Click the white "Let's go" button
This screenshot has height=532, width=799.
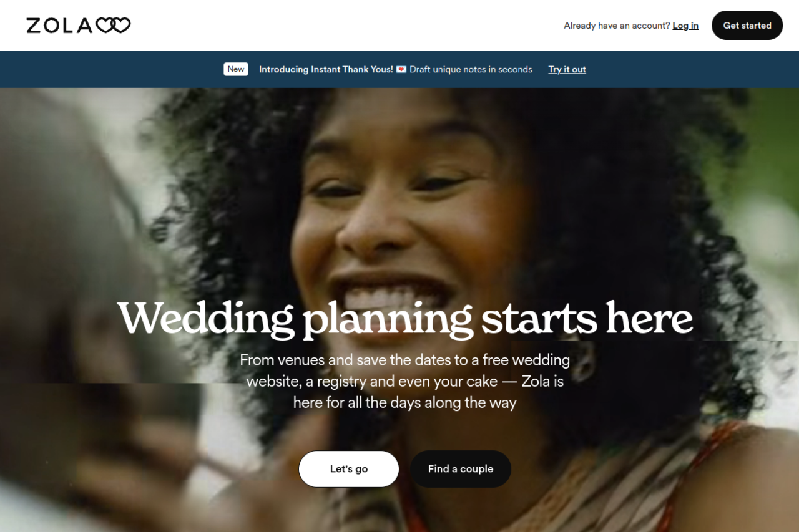click(x=349, y=469)
